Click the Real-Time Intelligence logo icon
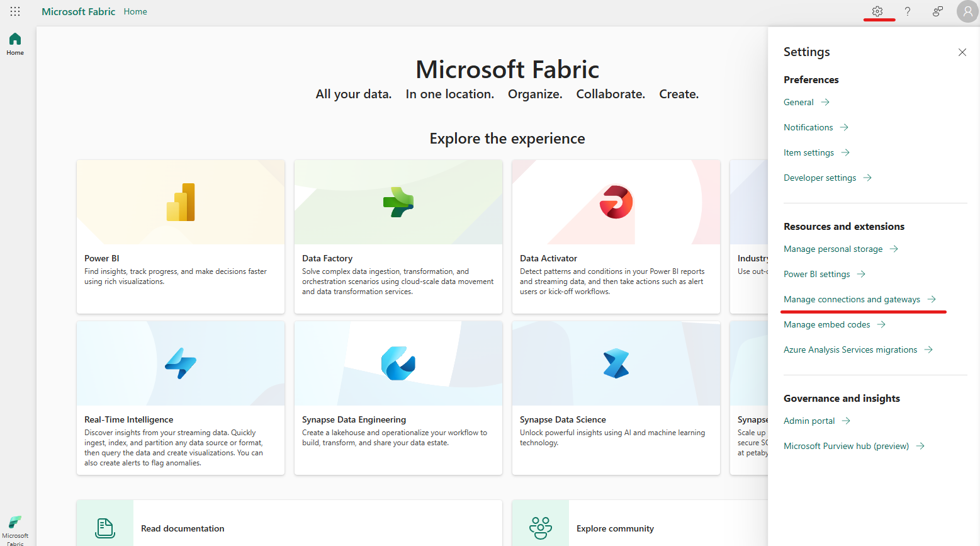 pyautogui.click(x=181, y=363)
